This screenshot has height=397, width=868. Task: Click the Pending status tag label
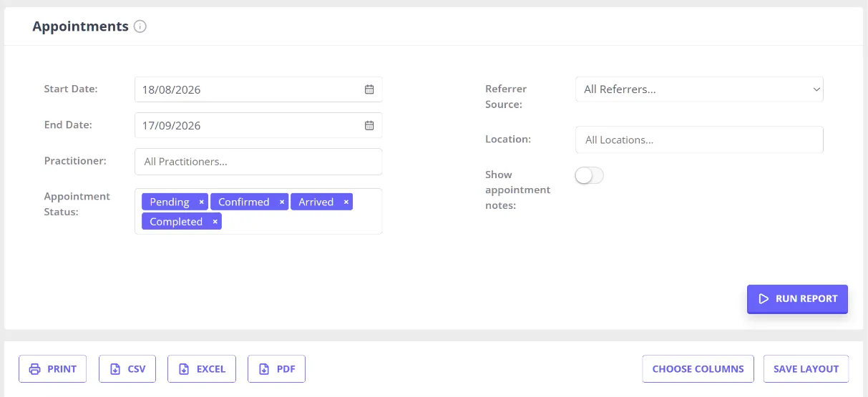pos(170,202)
